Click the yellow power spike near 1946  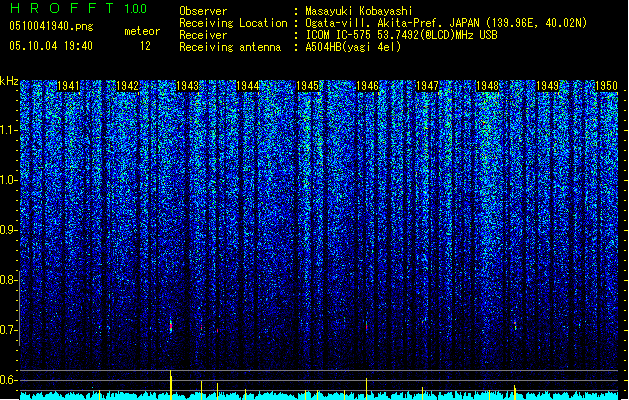366,388
